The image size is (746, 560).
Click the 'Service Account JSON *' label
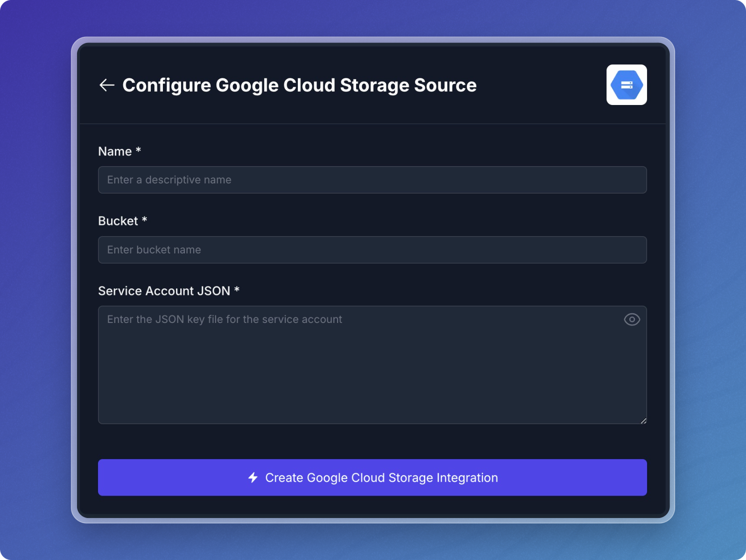pos(169,291)
